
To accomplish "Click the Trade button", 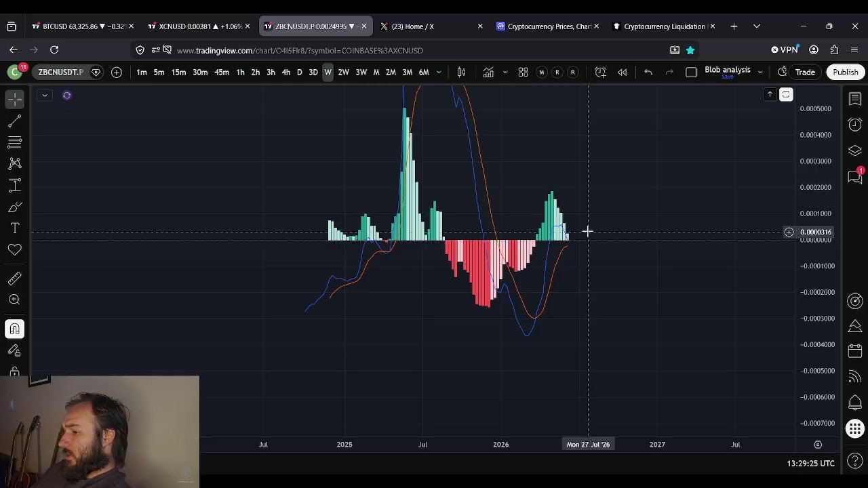I will [x=805, y=72].
